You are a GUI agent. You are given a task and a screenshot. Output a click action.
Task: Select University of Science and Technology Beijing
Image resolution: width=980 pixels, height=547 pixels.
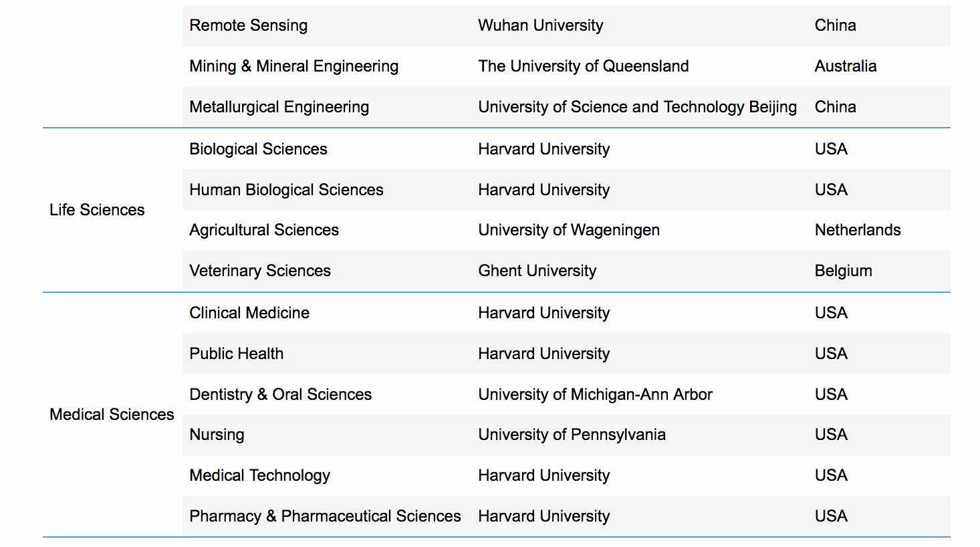click(x=638, y=107)
